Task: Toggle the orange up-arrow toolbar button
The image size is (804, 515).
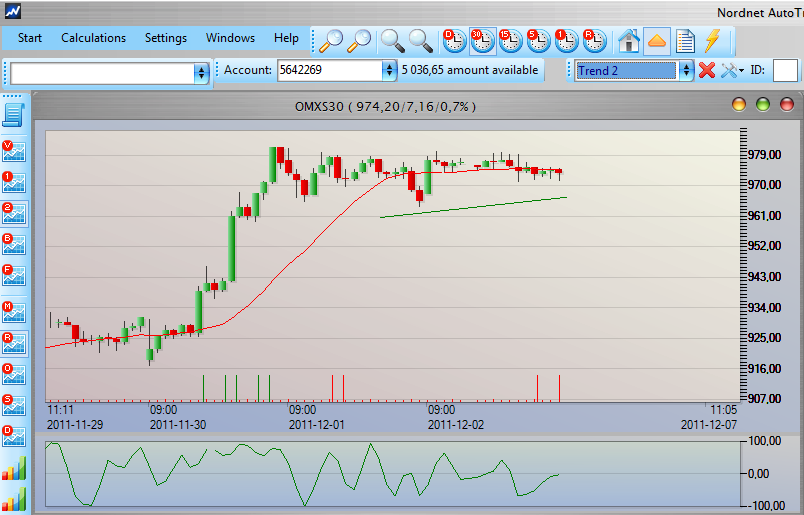Action: pos(657,40)
